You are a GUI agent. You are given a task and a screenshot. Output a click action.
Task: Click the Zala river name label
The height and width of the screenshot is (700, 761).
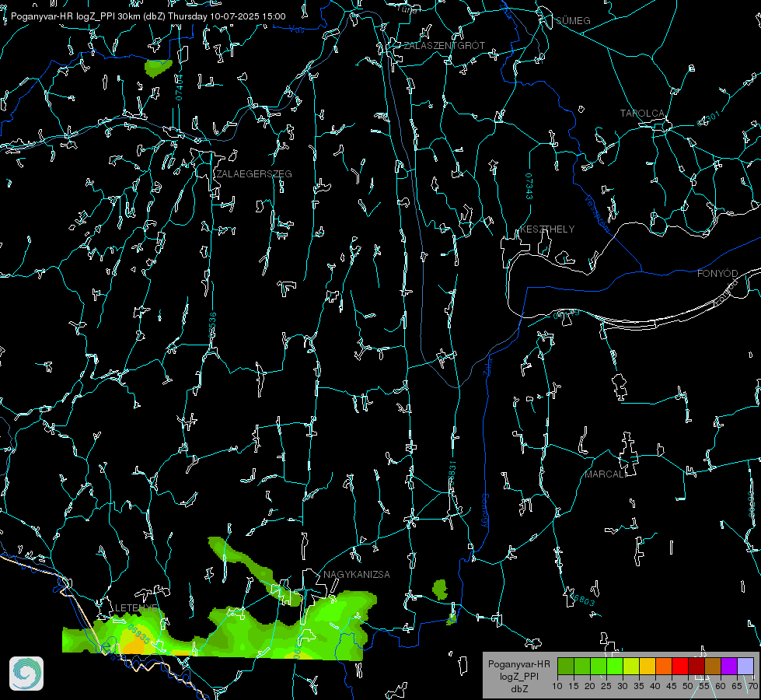tap(488, 366)
